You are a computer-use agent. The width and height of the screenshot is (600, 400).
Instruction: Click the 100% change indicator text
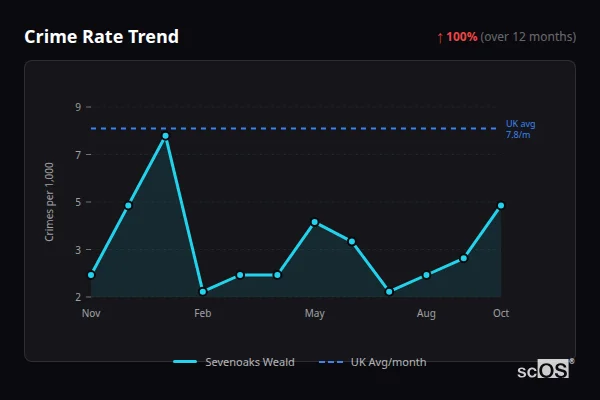(x=462, y=37)
